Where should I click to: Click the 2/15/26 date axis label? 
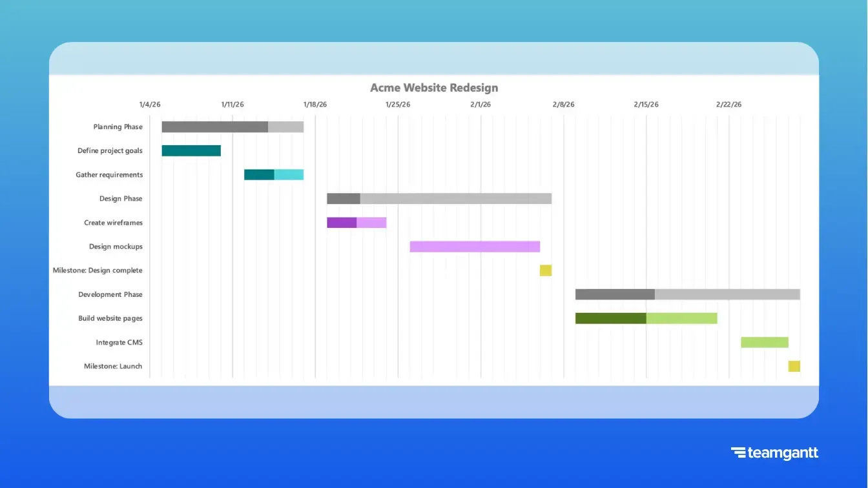[646, 105]
